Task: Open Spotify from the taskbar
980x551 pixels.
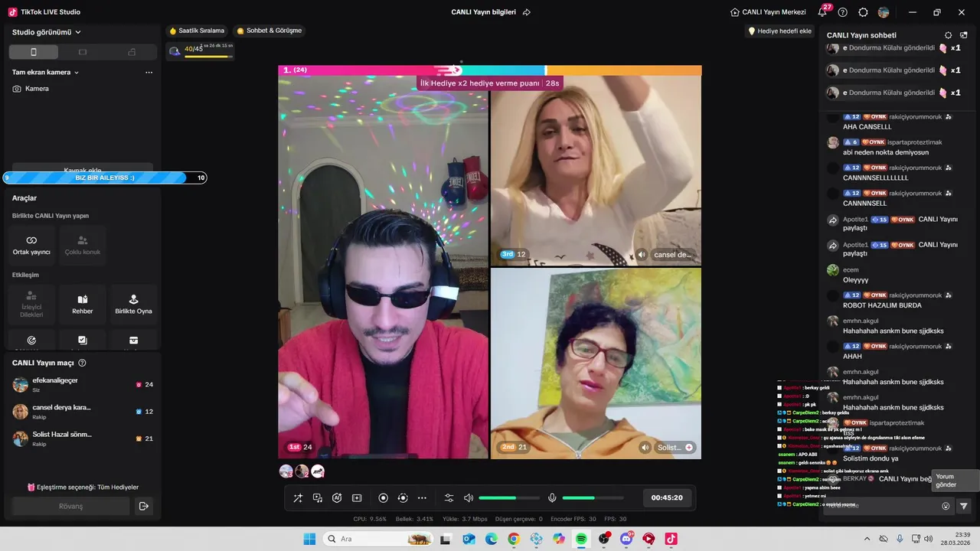Action: pos(581,539)
